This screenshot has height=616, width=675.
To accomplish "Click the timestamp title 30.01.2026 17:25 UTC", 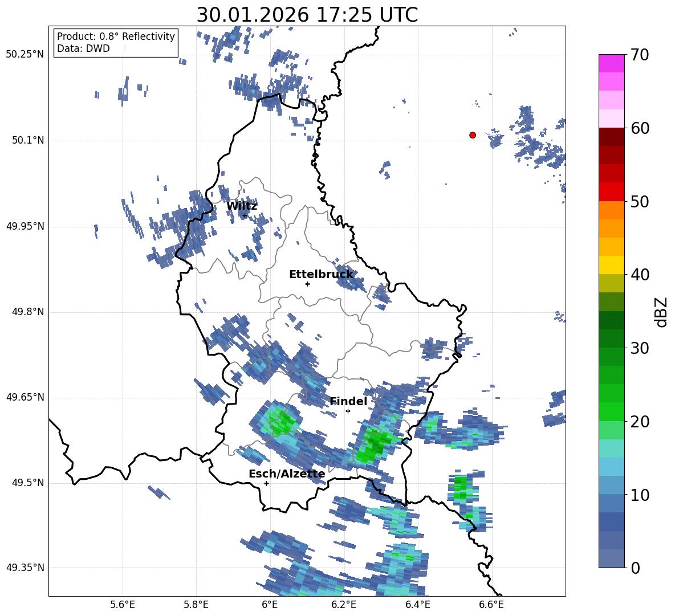I will pos(307,15).
